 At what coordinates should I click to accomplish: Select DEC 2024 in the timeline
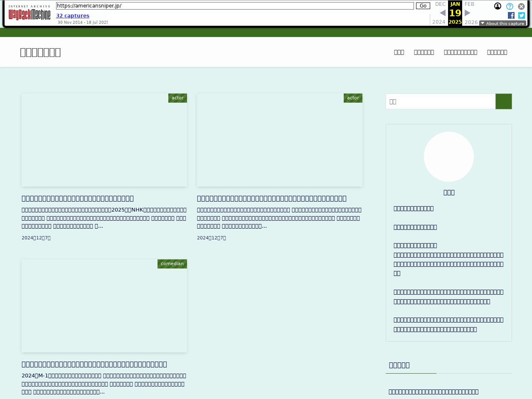[440, 4]
